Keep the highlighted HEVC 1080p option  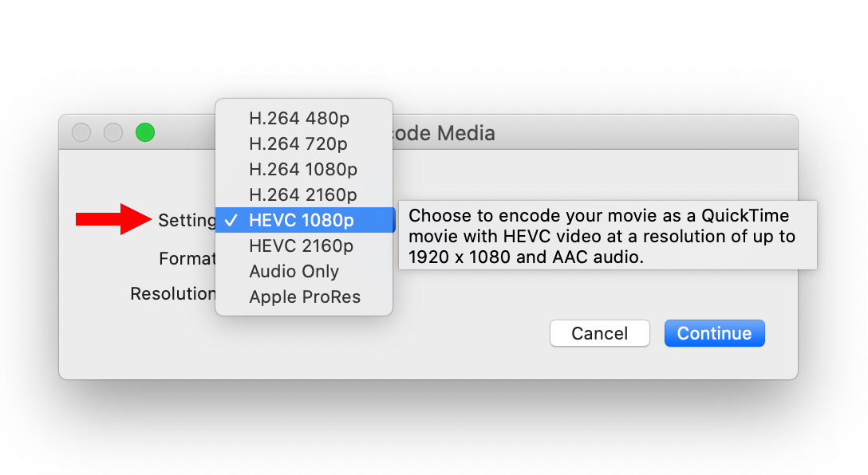coord(304,220)
